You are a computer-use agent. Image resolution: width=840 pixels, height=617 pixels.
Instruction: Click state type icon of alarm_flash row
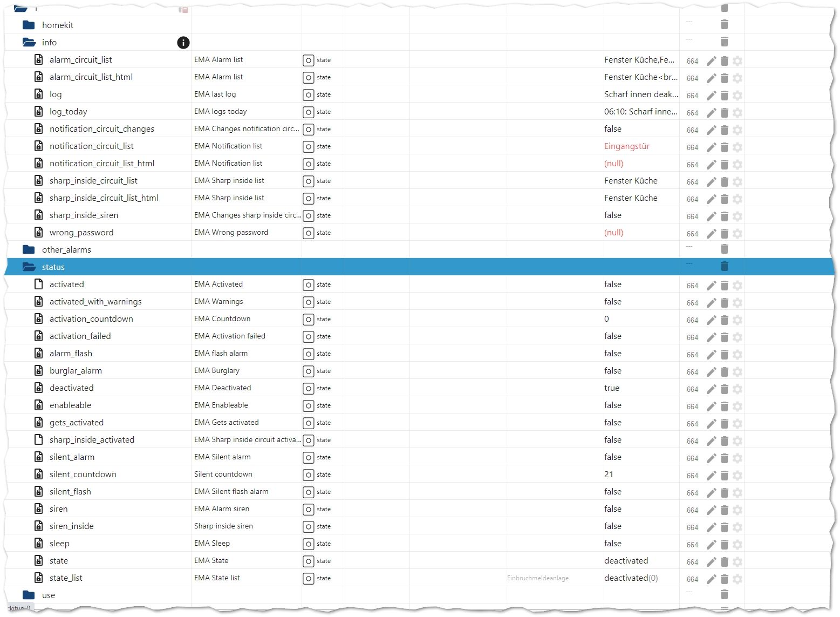308,354
